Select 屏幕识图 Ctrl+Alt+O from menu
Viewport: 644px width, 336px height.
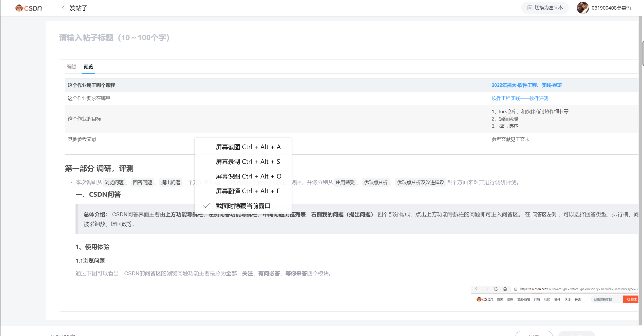tap(248, 176)
